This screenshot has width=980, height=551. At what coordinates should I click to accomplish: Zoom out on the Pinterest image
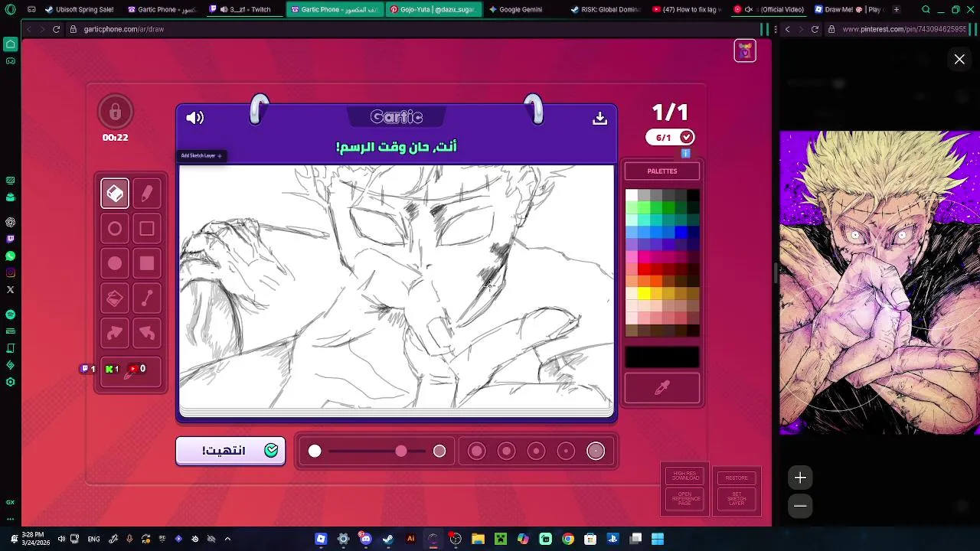800,506
